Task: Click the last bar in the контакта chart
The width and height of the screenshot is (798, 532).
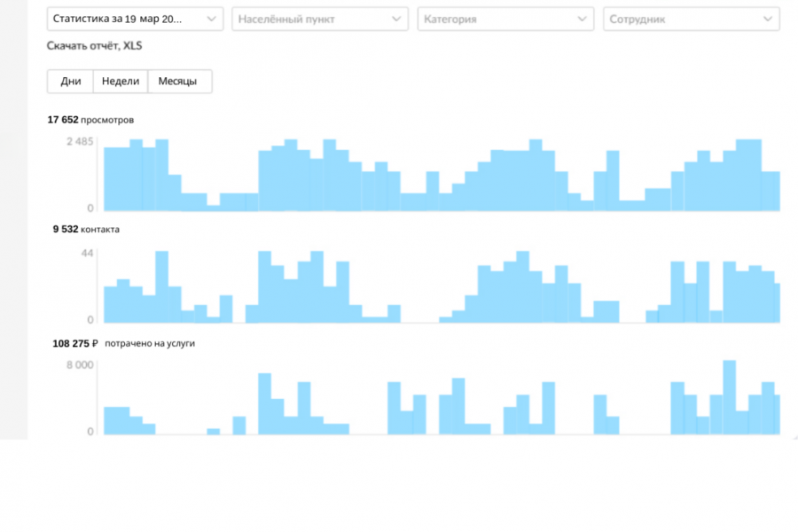Action: point(777,303)
